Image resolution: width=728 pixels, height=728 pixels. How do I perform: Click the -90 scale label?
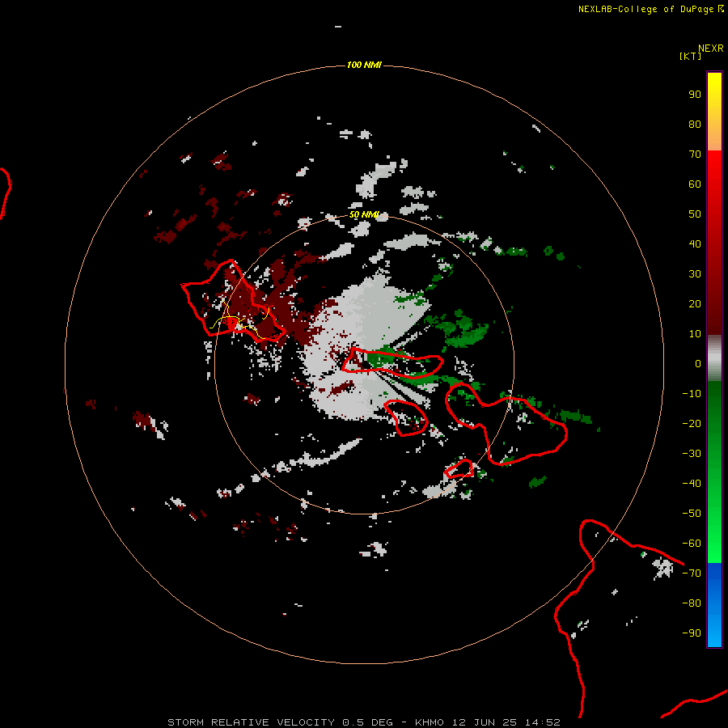692,633
